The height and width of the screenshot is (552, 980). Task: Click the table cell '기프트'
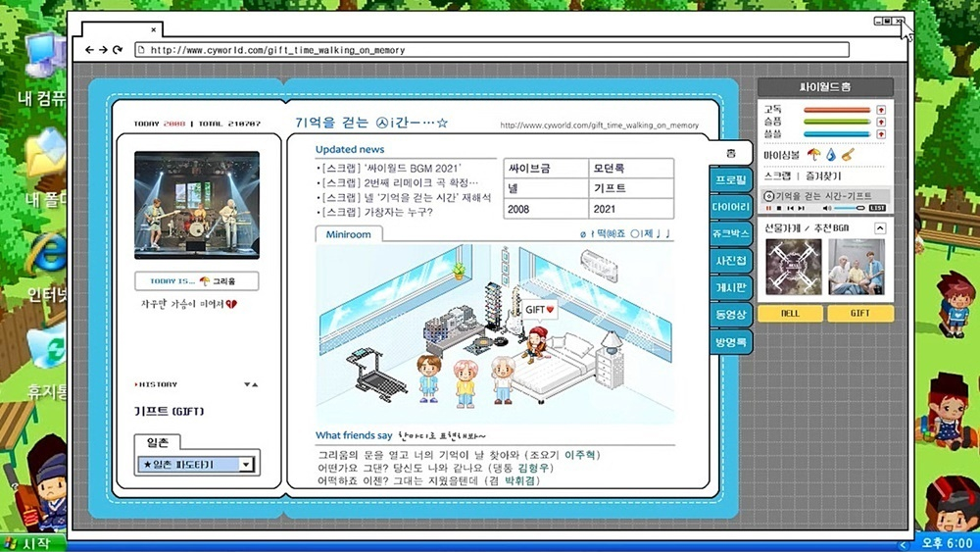(630, 188)
